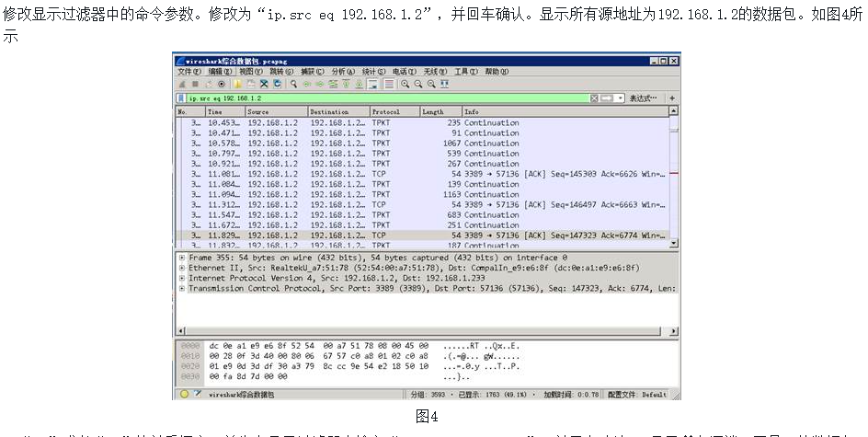Image resolution: width=868 pixels, height=437 pixels.
Task: Click the zoom out magnifier icon
Action: point(418,85)
